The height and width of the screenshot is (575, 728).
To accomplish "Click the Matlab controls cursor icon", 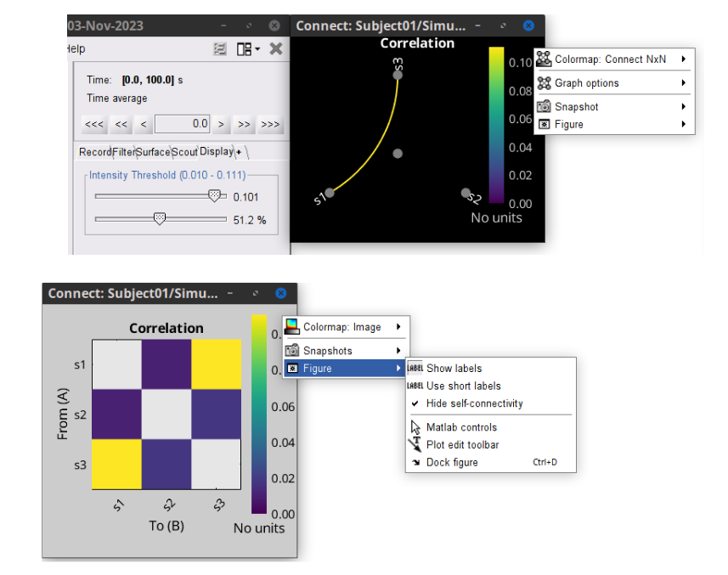I will pyautogui.click(x=415, y=427).
